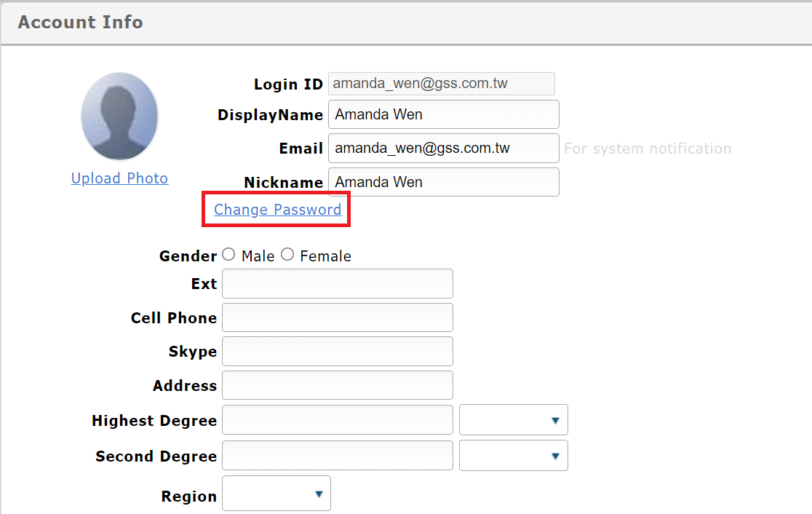Focus the Address input box
Image resolution: width=812 pixels, height=514 pixels.
click(x=337, y=385)
